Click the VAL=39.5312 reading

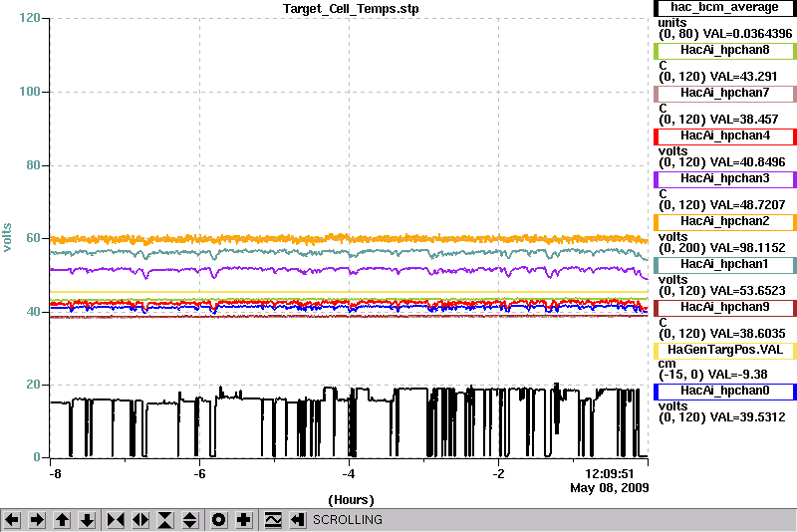coord(748,417)
